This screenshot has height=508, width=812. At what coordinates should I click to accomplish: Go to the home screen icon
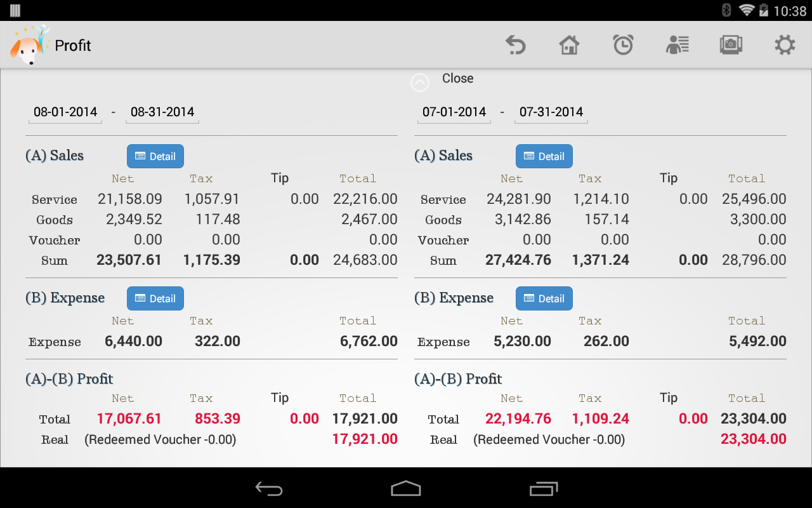(x=569, y=45)
